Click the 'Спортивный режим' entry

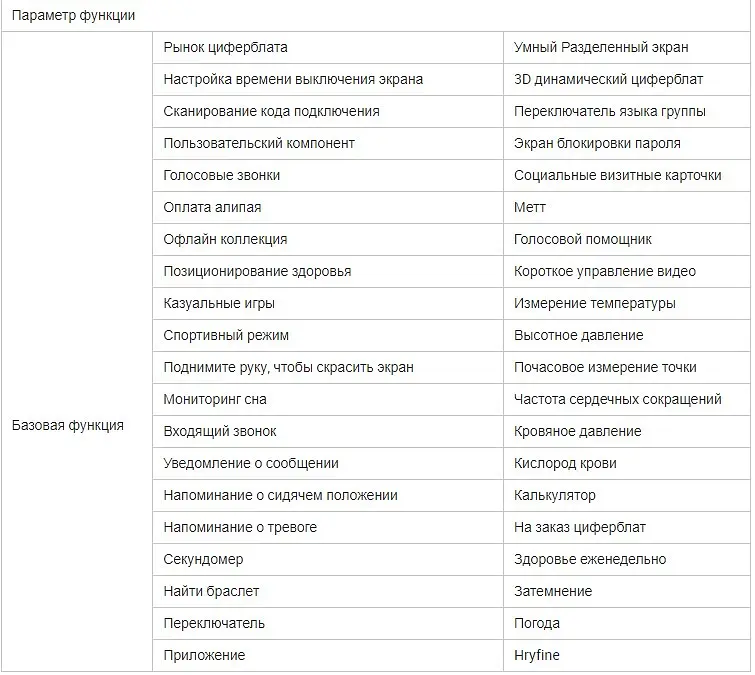coord(226,335)
